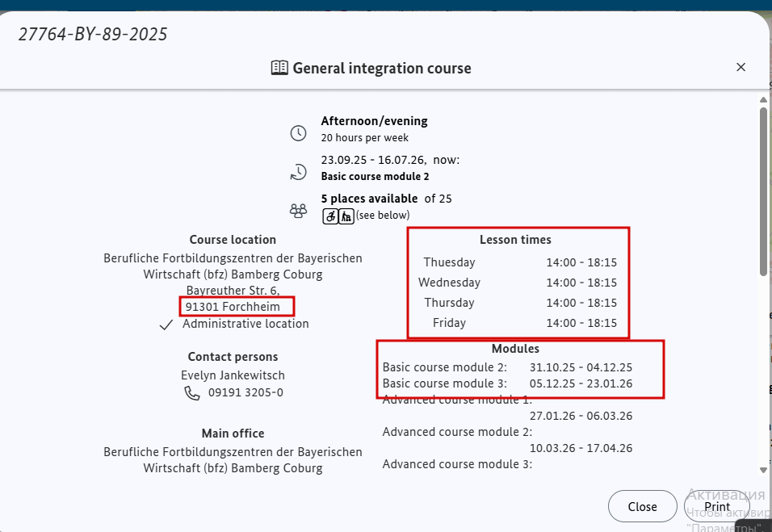The image size is (772, 532).
Task: Click the phone icon beside 09191 3205-0
Action: 192,392
